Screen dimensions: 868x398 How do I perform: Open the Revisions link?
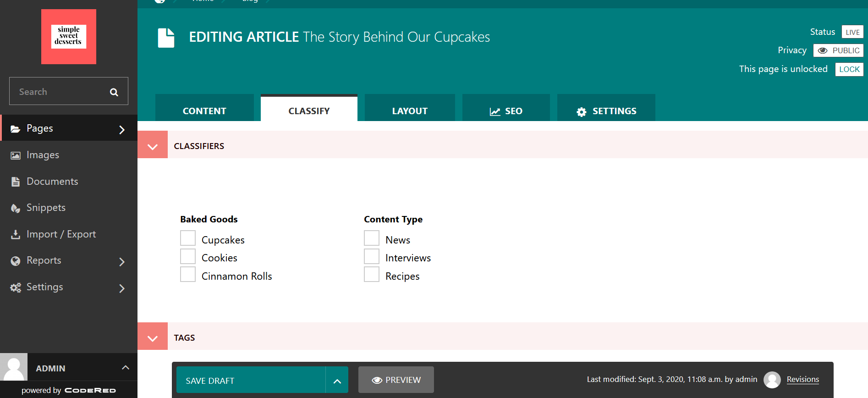pyautogui.click(x=802, y=379)
